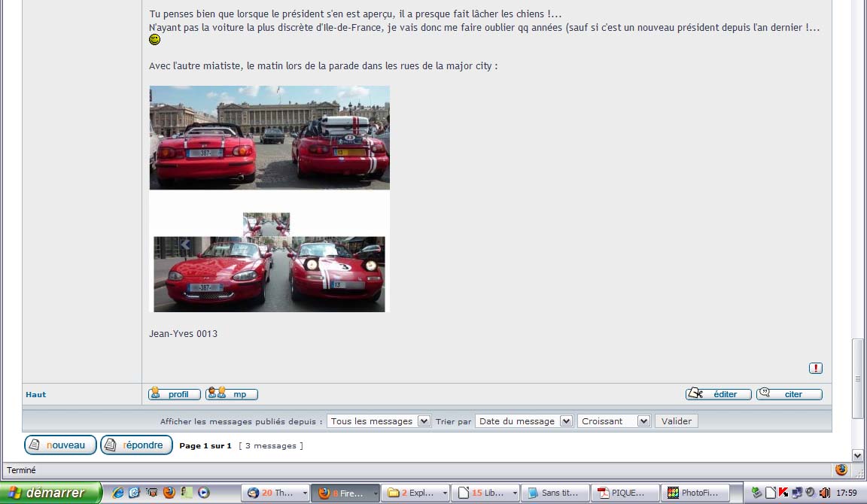Click the tray clock showing 17:59
Screen dimensions: 867x504
tap(847, 493)
